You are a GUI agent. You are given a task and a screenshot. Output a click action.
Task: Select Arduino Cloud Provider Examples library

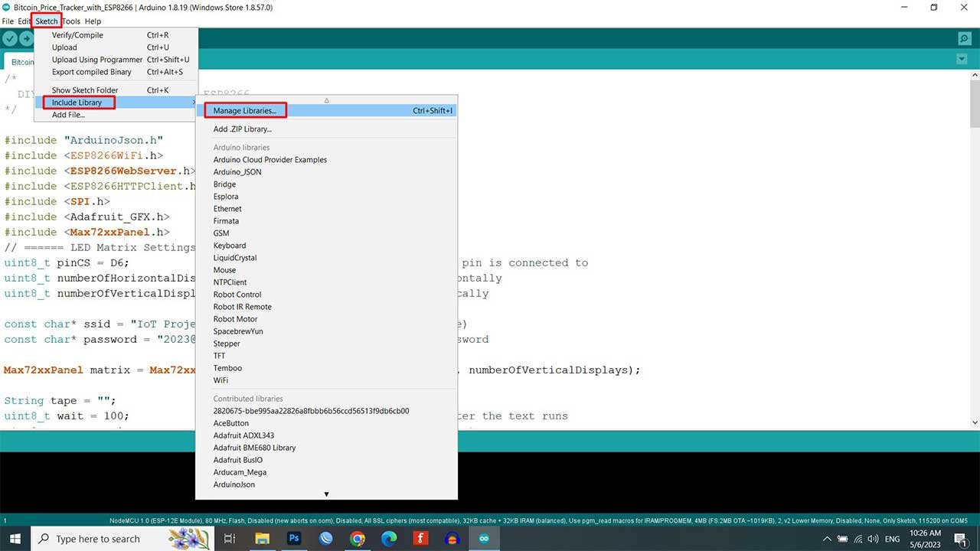[x=328, y=160]
